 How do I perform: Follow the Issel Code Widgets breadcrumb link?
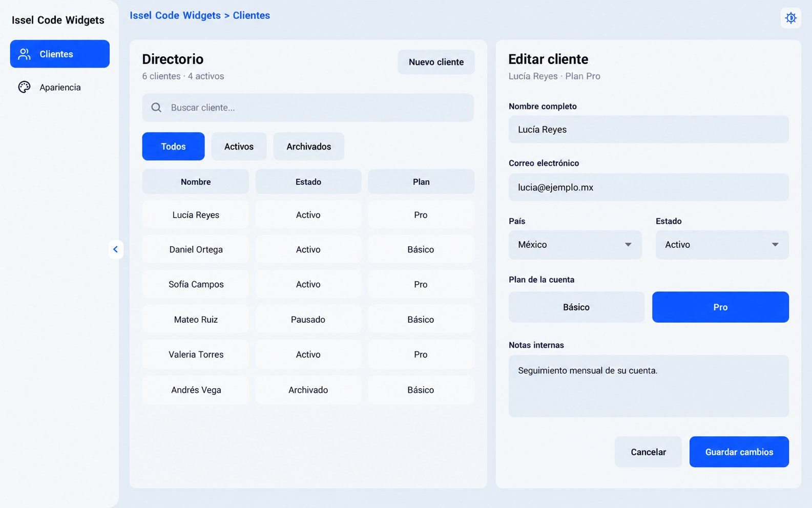pyautogui.click(x=175, y=15)
